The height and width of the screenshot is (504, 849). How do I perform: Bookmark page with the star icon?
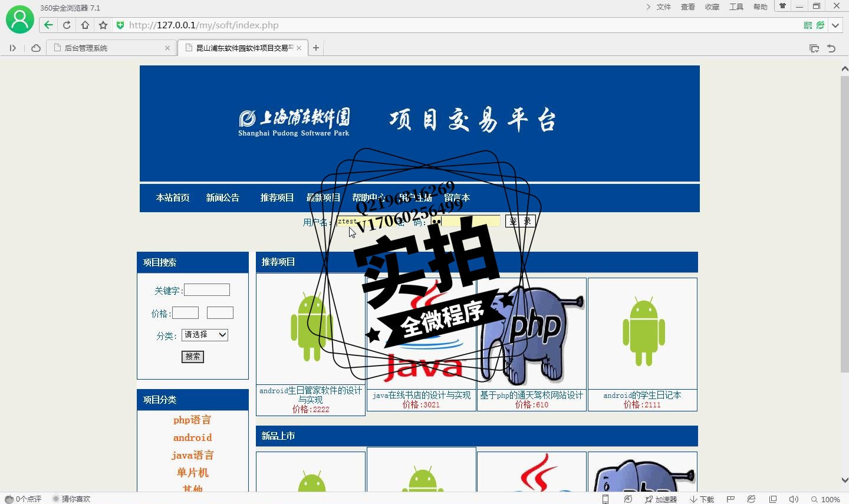103,25
